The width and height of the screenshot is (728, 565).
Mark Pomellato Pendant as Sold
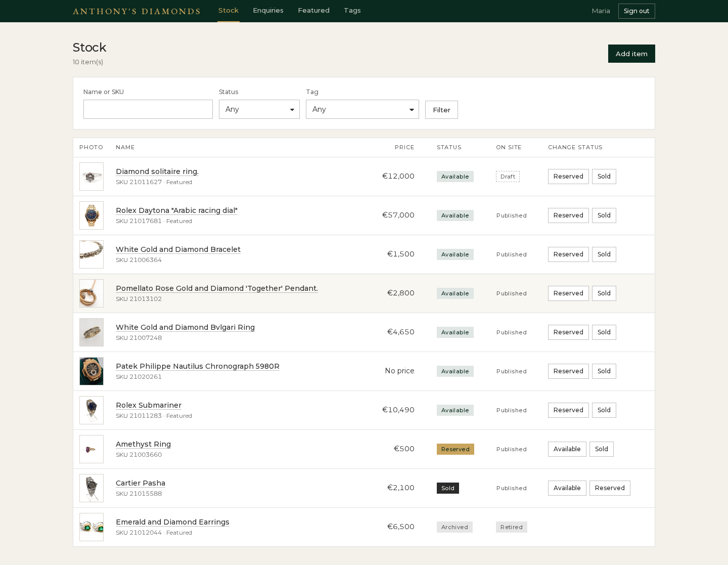pyautogui.click(x=604, y=293)
